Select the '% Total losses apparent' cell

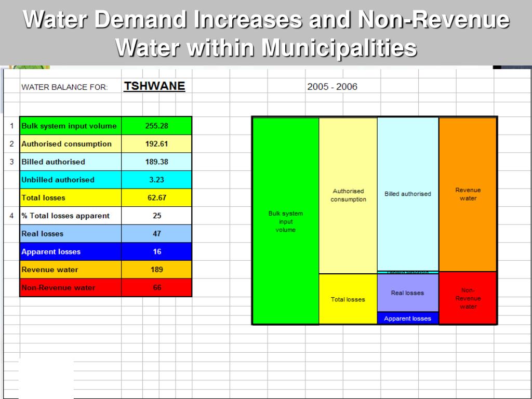pos(71,216)
